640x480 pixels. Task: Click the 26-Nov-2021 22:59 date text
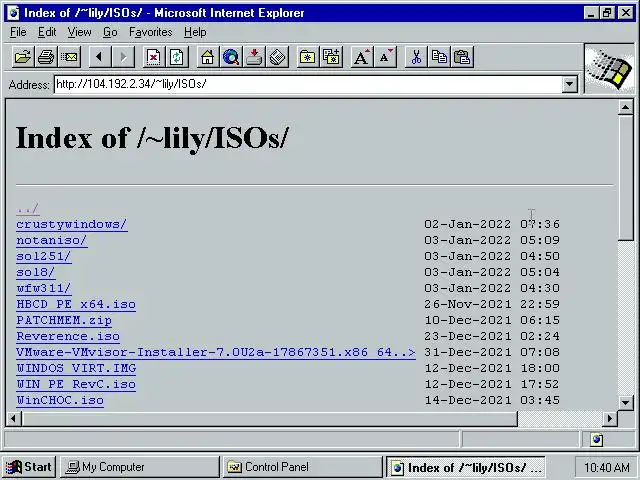[492, 304]
